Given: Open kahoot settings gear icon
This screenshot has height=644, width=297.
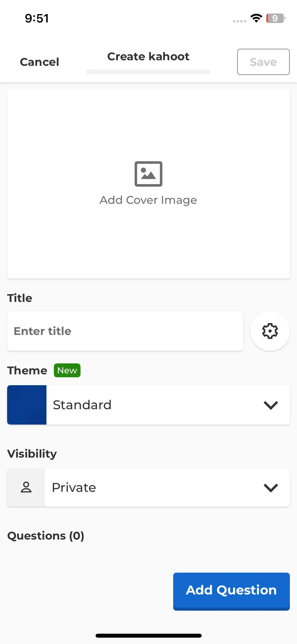Looking at the screenshot, I should [270, 331].
